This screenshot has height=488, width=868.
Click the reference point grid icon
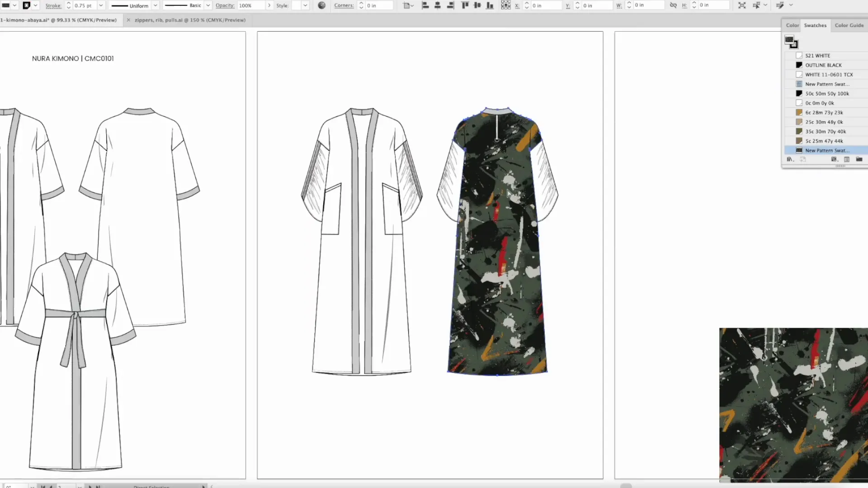(506, 5)
